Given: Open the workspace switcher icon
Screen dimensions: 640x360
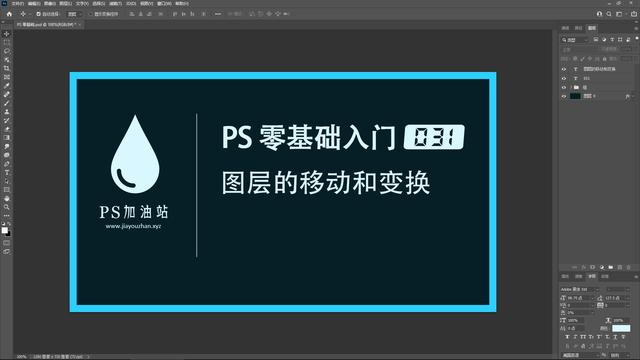Looking at the screenshot, I should 619,14.
